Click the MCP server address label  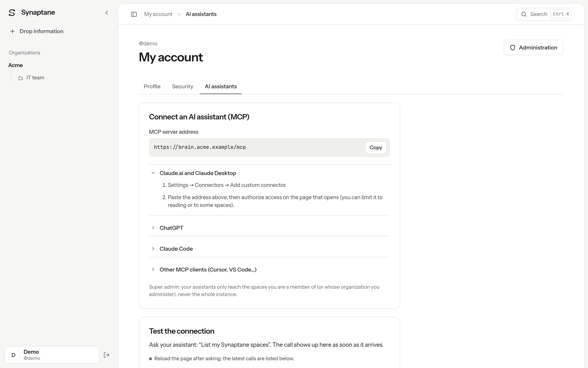click(174, 132)
